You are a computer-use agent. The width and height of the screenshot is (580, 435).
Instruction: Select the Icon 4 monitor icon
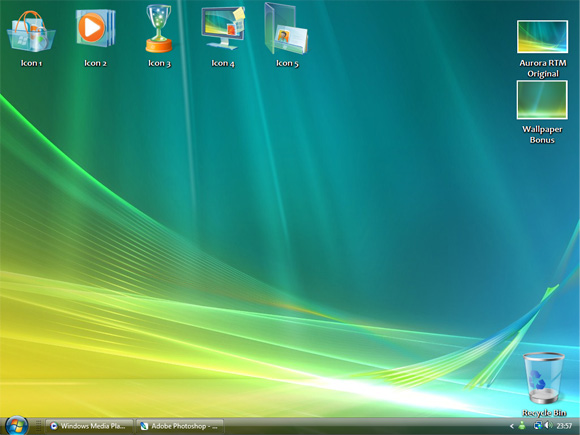(223, 28)
